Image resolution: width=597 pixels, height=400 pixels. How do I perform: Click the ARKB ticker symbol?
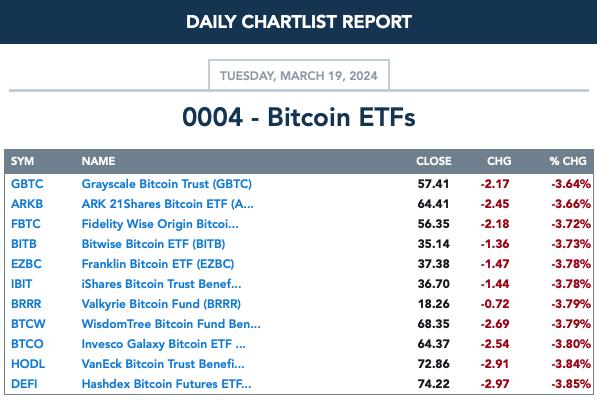point(27,204)
